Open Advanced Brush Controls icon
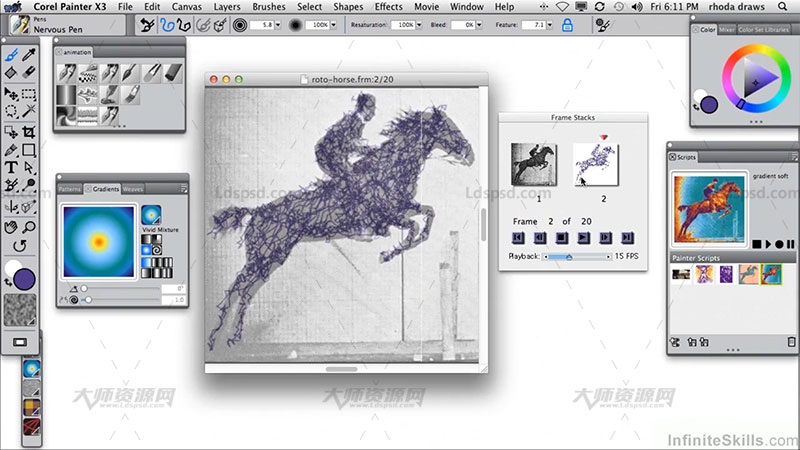 coord(603,25)
